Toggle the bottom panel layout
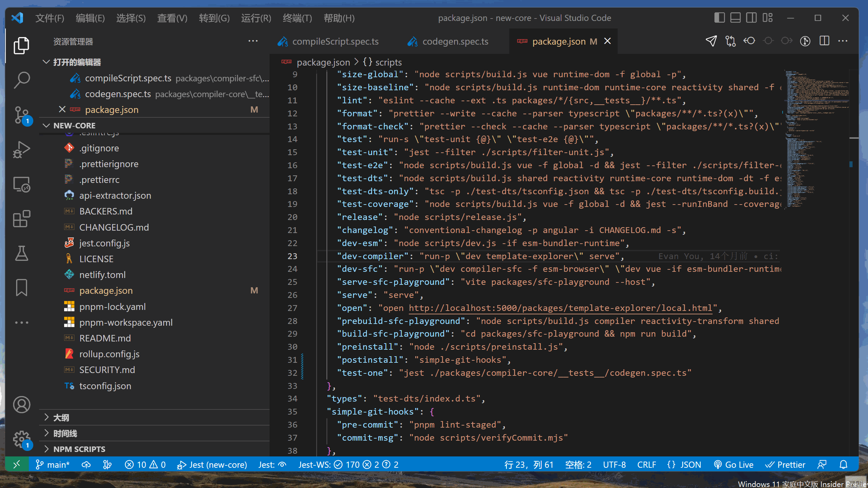Image resolution: width=868 pixels, height=488 pixels. (x=735, y=18)
